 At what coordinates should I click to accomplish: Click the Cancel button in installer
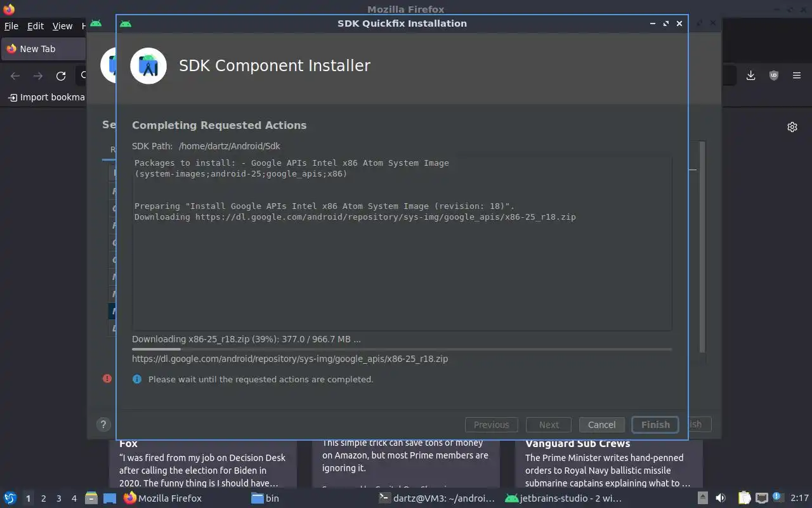[601, 425]
